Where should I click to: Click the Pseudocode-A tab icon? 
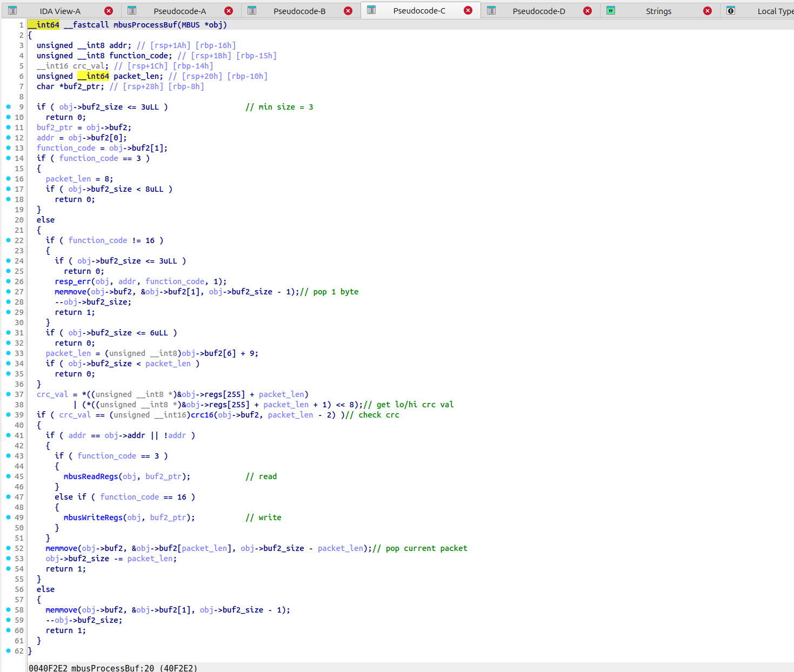click(131, 10)
